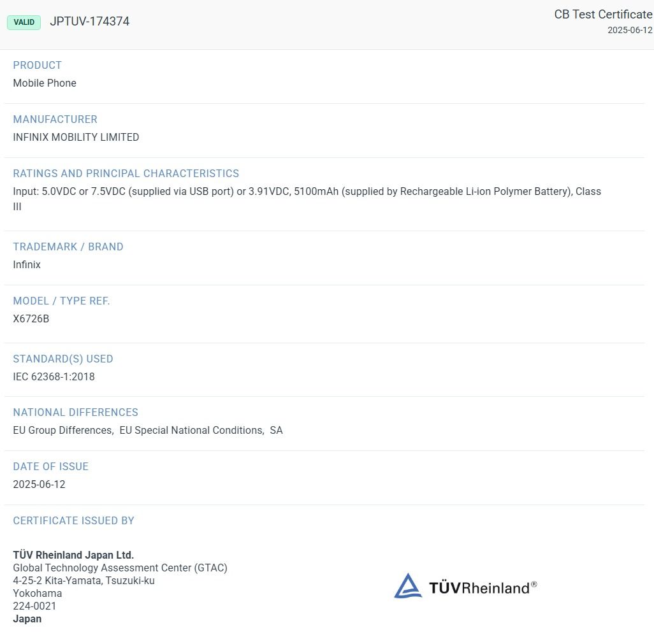Viewport: 654px width, 644px height.
Task: Click the IEC 62368-1:2018 standard text
Action: pyautogui.click(x=54, y=376)
